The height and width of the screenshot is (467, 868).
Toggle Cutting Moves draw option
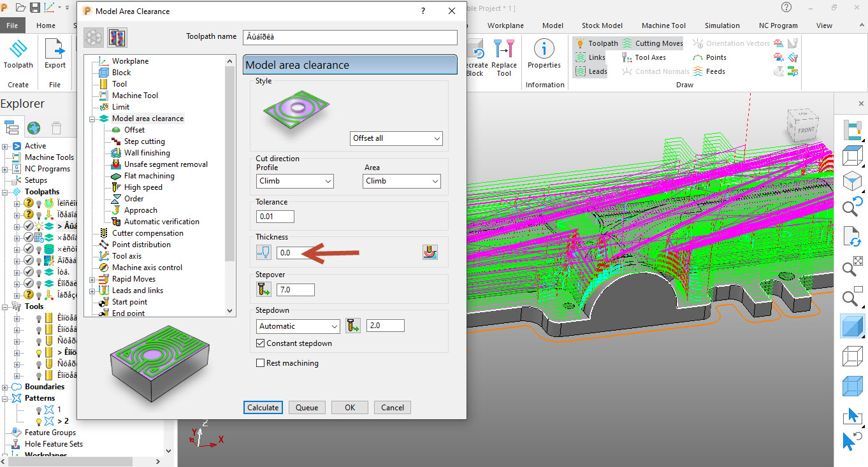click(x=652, y=43)
